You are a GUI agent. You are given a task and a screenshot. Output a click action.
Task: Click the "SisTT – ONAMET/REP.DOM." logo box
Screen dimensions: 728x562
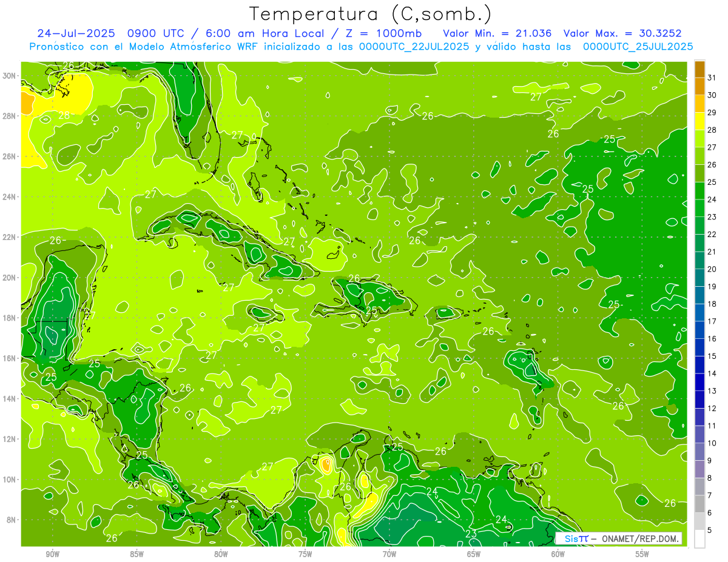tap(618, 538)
